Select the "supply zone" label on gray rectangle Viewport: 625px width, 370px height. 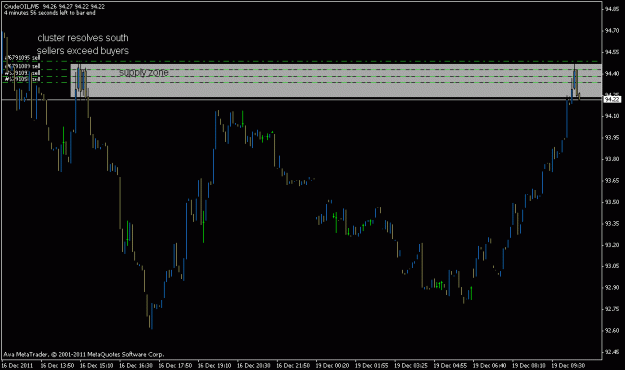pos(144,73)
